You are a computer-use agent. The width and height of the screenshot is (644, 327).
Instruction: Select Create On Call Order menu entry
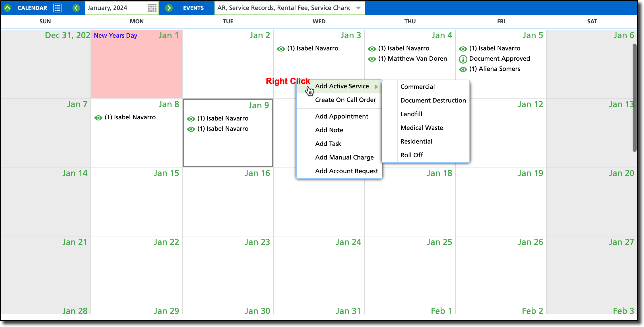click(x=345, y=100)
